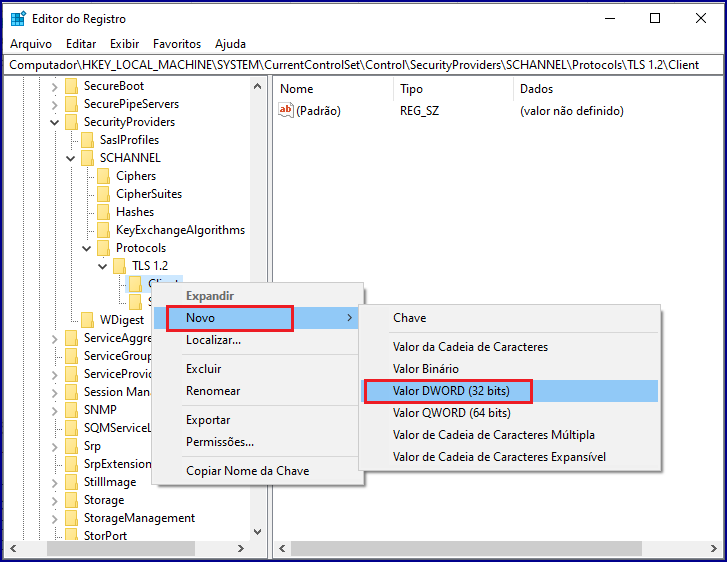Select Localizar... in context menu
Viewport: 727px width, 562px height.
click(256, 340)
